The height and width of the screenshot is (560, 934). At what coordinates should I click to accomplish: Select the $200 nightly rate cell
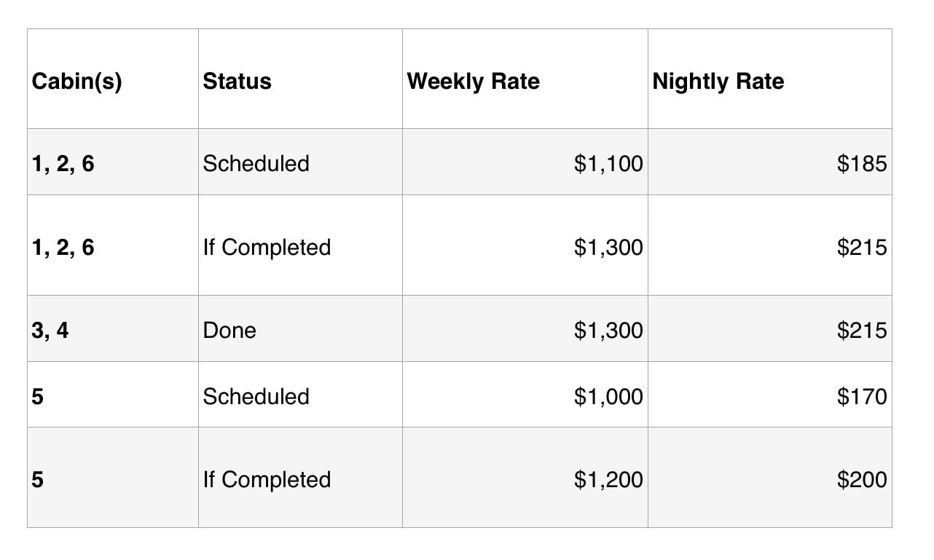(769, 478)
